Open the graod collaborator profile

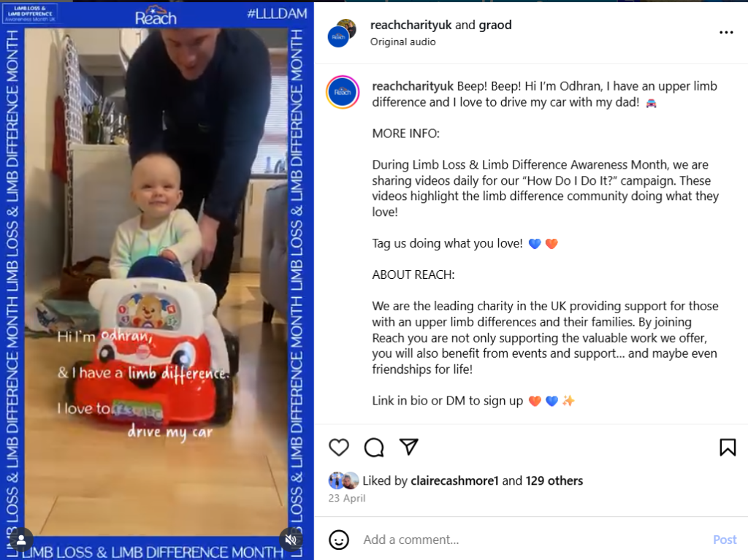point(495,25)
